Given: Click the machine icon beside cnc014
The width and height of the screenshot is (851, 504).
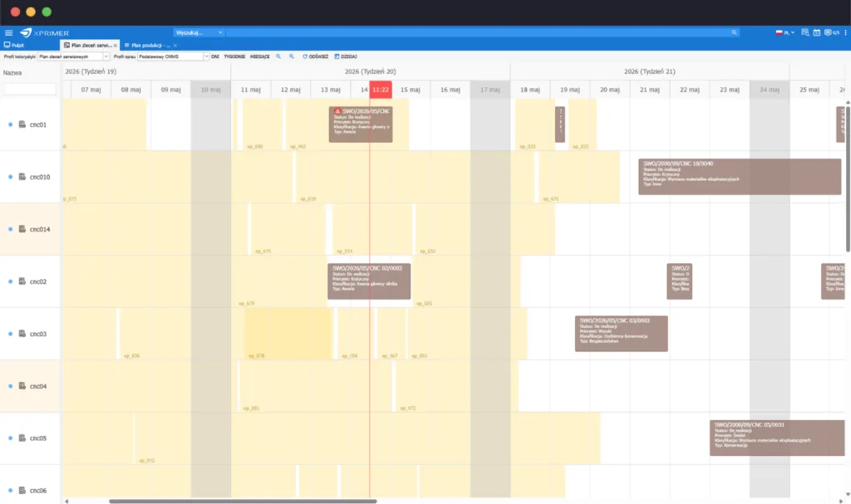Looking at the screenshot, I should click(x=22, y=229).
